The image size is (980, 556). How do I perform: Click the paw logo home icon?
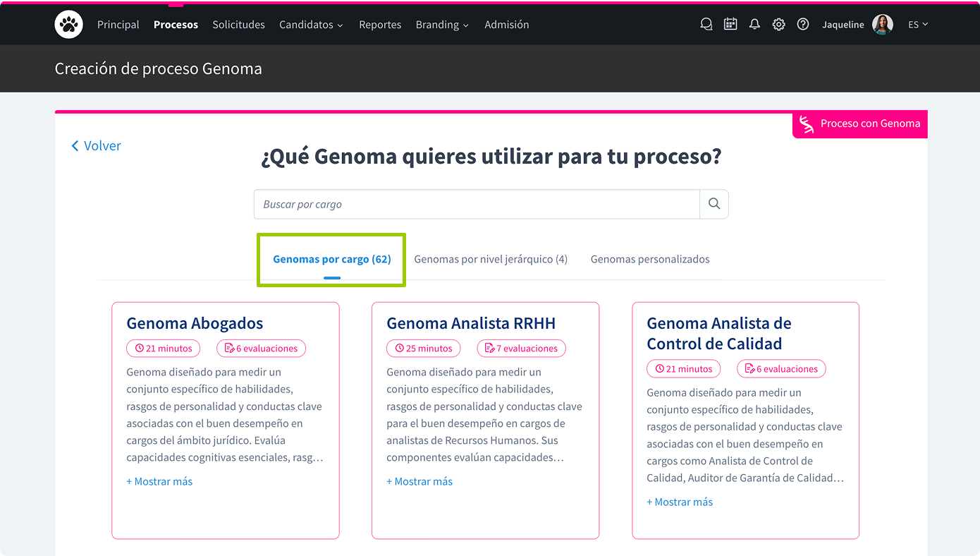(68, 25)
